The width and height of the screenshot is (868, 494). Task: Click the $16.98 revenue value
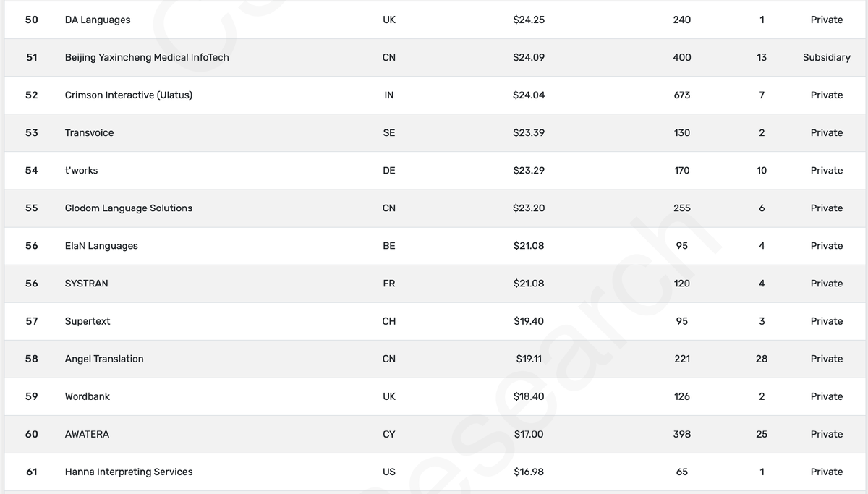pos(529,472)
